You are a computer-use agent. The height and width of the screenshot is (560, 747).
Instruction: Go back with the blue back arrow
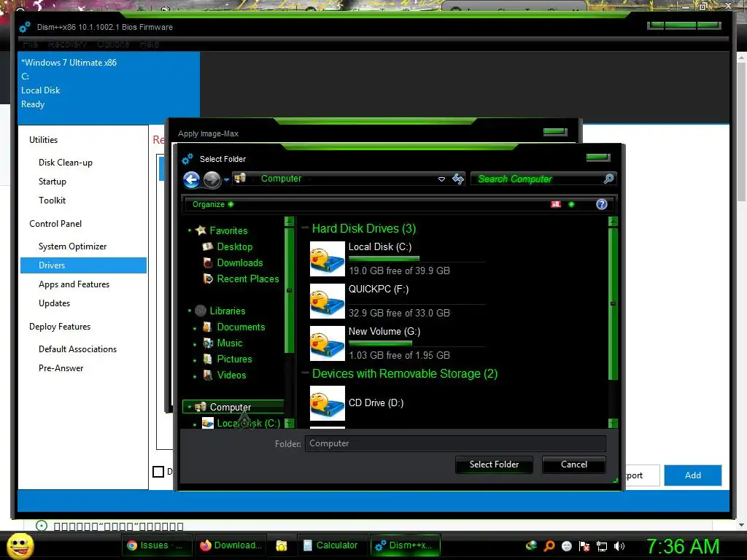click(192, 180)
